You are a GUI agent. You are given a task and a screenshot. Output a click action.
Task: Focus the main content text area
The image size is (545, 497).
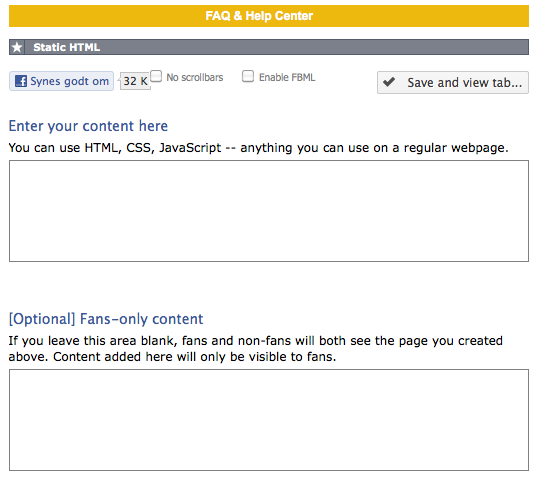[269, 211]
